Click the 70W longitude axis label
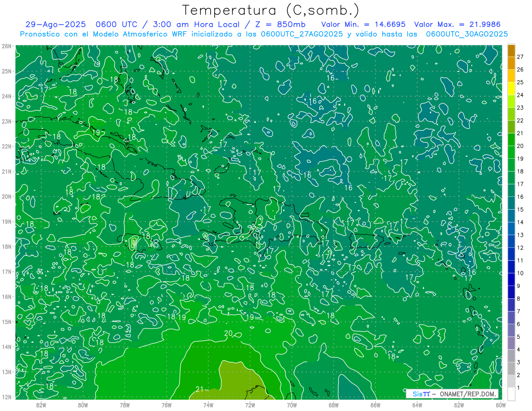This screenshot has width=532, height=411. pyautogui.click(x=292, y=404)
